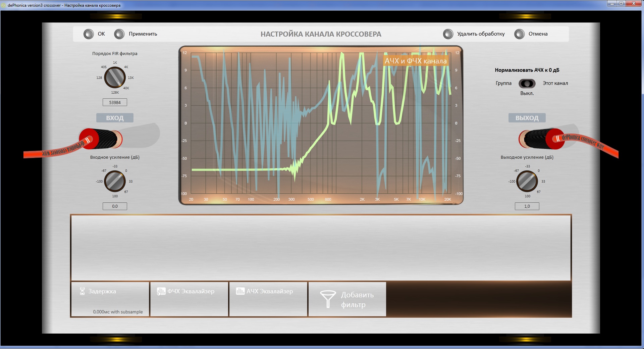Toggle the normalize АЧХ switch
644x349 pixels.
click(x=527, y=83)
